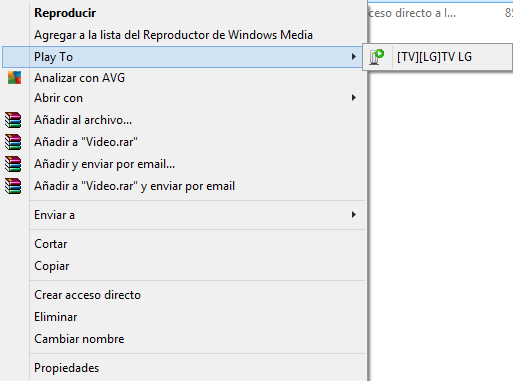
Task: Click the AVG antivirus icon
Action: [14, 78]
